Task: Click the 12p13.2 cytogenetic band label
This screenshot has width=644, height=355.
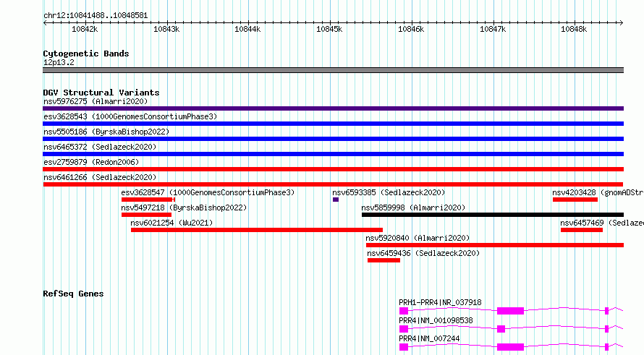Action: [59, 62]
